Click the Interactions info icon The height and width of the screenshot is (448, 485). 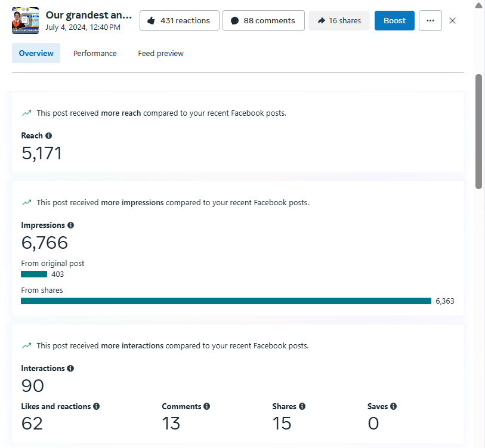pyautogui.click(x=70, y=369)
